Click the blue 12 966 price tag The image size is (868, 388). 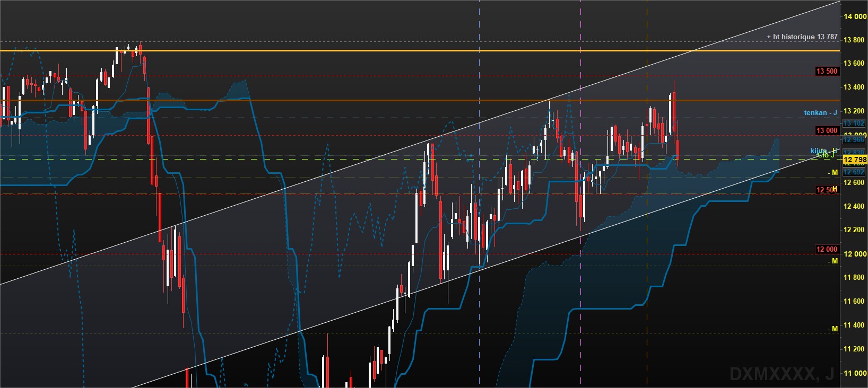[x=854, y=139]
